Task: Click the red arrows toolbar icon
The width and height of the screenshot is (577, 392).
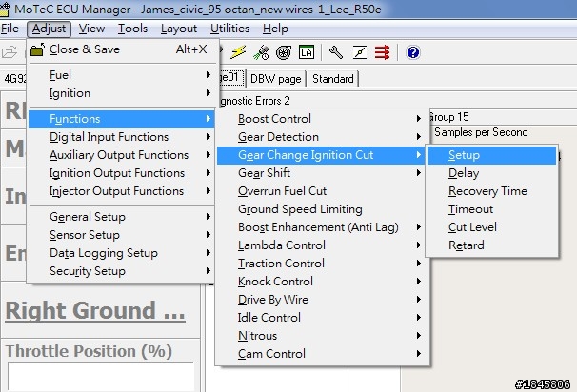Action: click(382, 52)
